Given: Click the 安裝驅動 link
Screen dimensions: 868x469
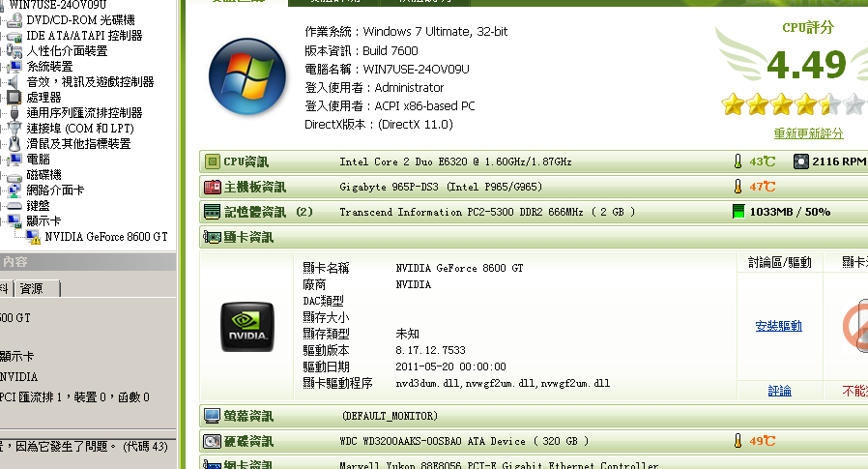Looking at the screenshot, I should tap(778, 326).
